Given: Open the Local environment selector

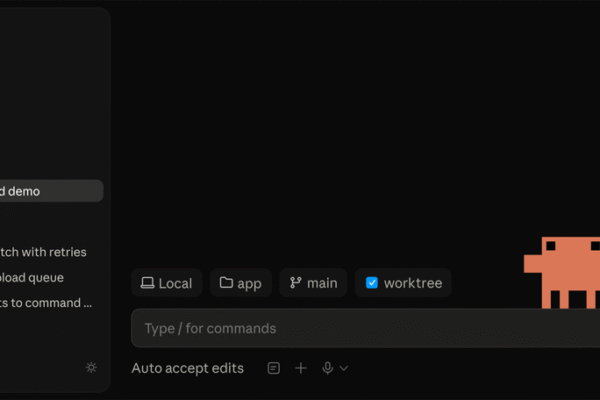Looking at the screenshot, I should pyautogui.click(x=166, y=283).
